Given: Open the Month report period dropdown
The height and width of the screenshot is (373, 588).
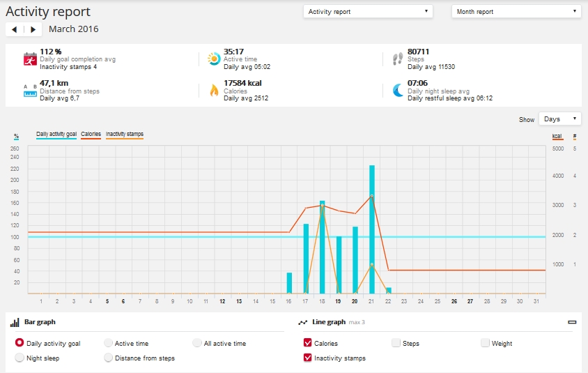Looking at the screenshot, I should [516, 12].
